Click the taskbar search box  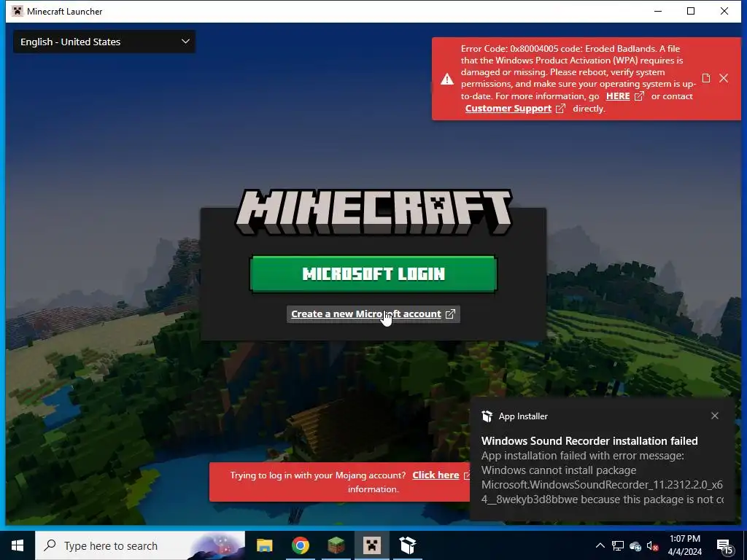(140, 545)
